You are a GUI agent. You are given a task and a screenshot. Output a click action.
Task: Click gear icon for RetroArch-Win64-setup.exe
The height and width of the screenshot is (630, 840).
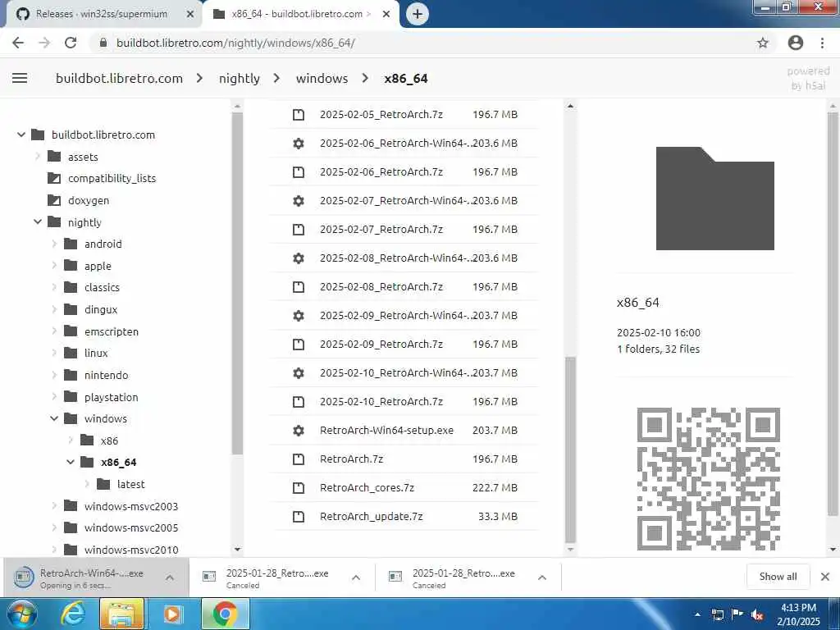pyautogui.click(x=299, y=430)
